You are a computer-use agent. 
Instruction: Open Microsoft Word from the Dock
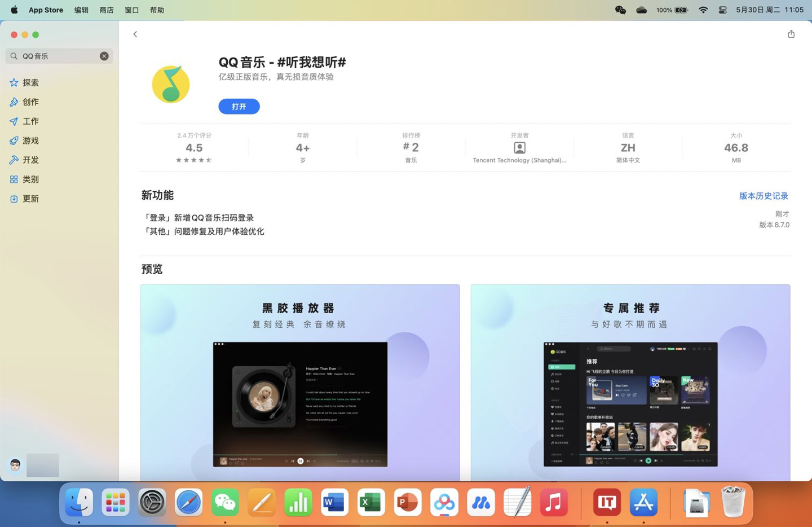click(x=334, y=502)
